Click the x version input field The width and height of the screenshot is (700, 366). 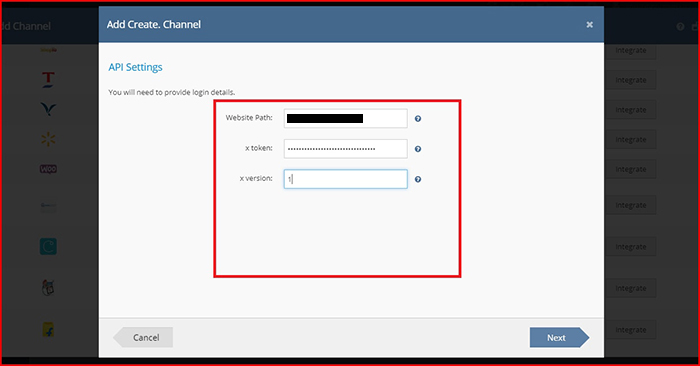coord(346,179)
